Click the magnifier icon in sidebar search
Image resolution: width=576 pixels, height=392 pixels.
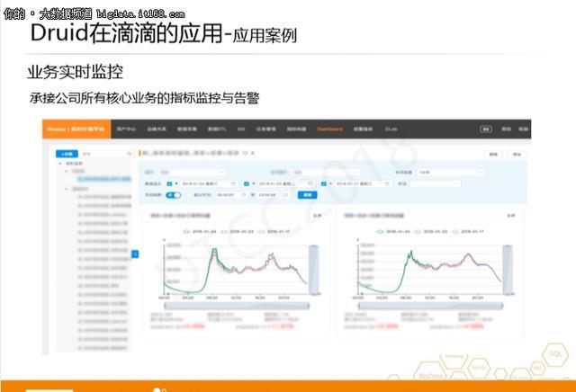(x=130, y=154)
